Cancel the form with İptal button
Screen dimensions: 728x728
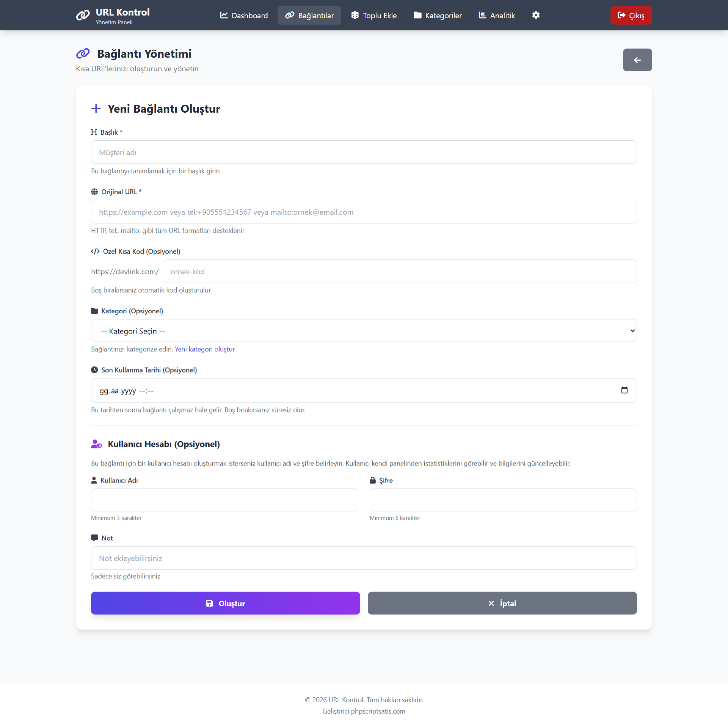[502, 603]
